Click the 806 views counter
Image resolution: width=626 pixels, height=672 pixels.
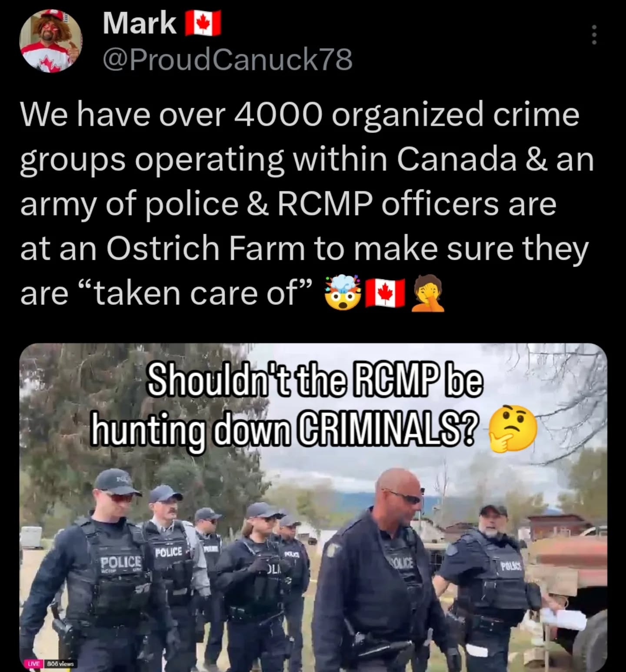[61, 664]
